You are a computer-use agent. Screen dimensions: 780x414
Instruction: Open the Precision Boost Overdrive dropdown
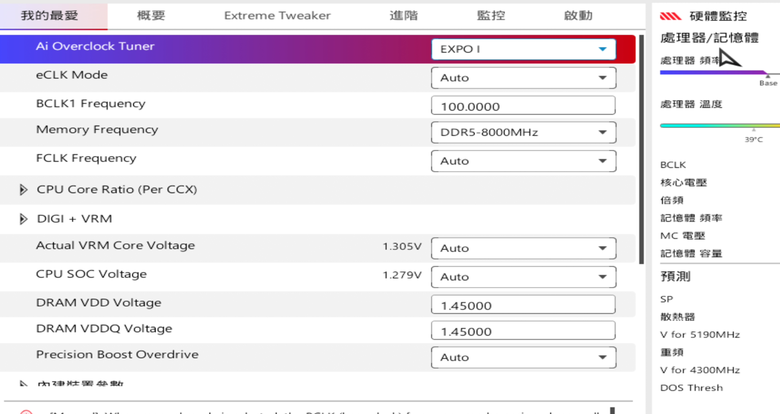tap(523, 357)
